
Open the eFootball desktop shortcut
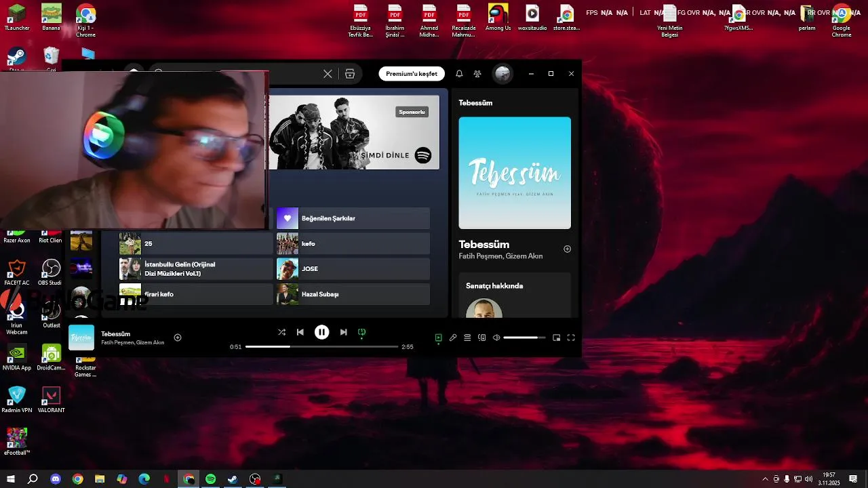click(x=17, y=442)
